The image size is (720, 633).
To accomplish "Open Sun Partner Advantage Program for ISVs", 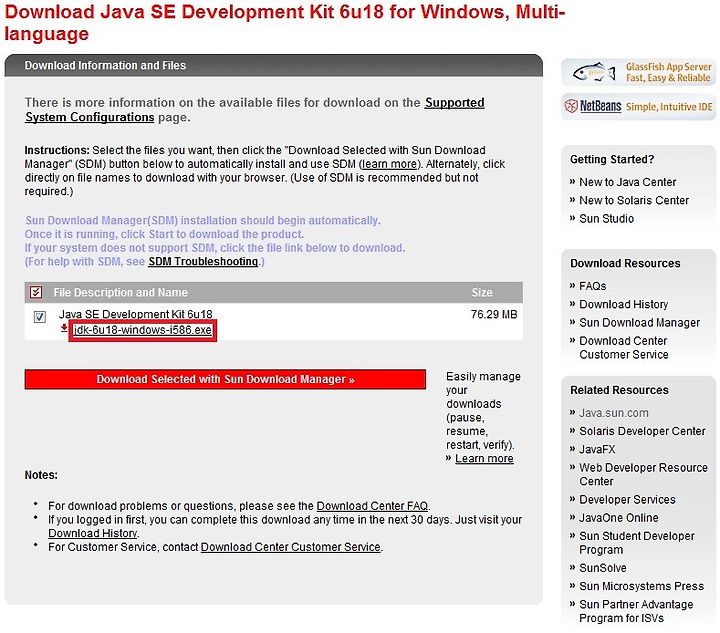I will click(636, 611).
